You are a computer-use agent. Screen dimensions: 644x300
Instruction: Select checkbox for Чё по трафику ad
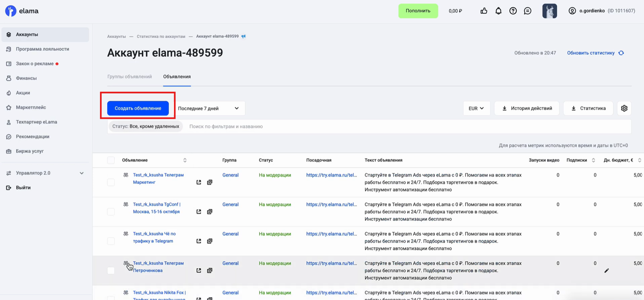[x=111, y=241]
